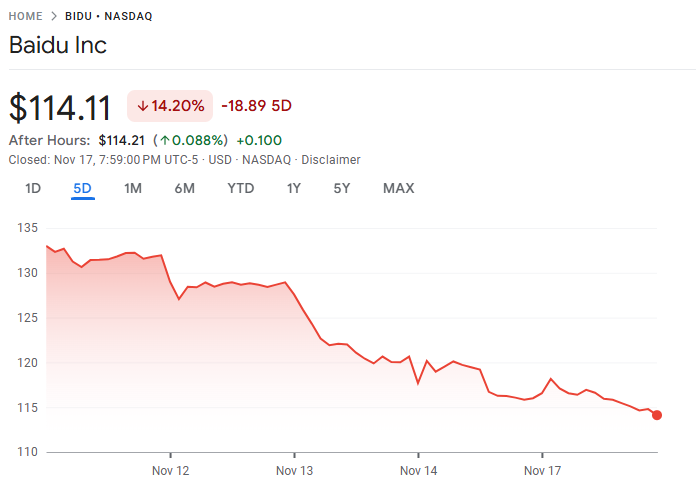The image size is (696, 490).
Task: Click the breadcrumb chevron arrow icon
Action: pos(54,16)
